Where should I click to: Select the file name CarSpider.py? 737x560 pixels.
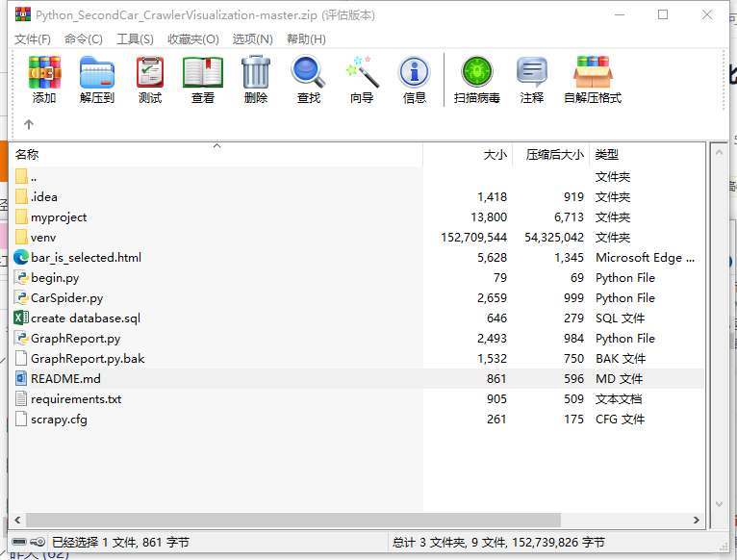point(66,298)
